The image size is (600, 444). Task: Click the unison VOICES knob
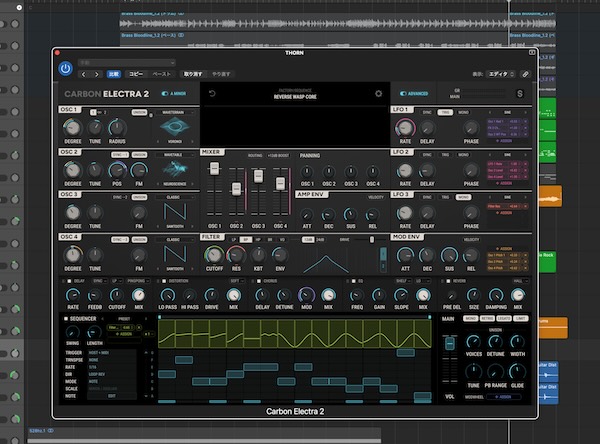click(473, 341)
